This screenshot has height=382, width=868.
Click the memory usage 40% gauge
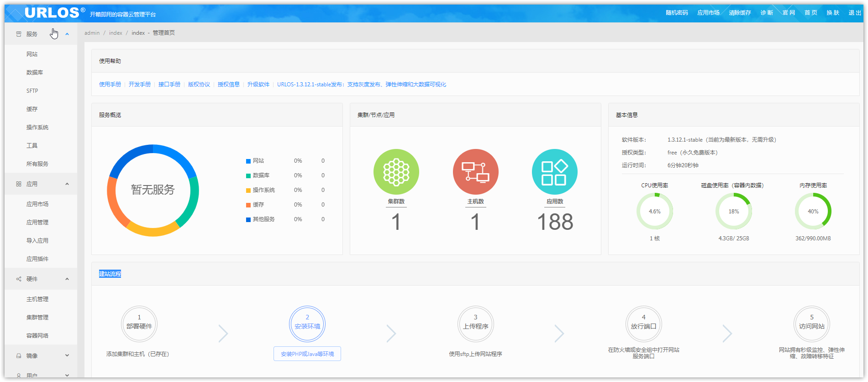pyautogui.click(x=813, y=211)
